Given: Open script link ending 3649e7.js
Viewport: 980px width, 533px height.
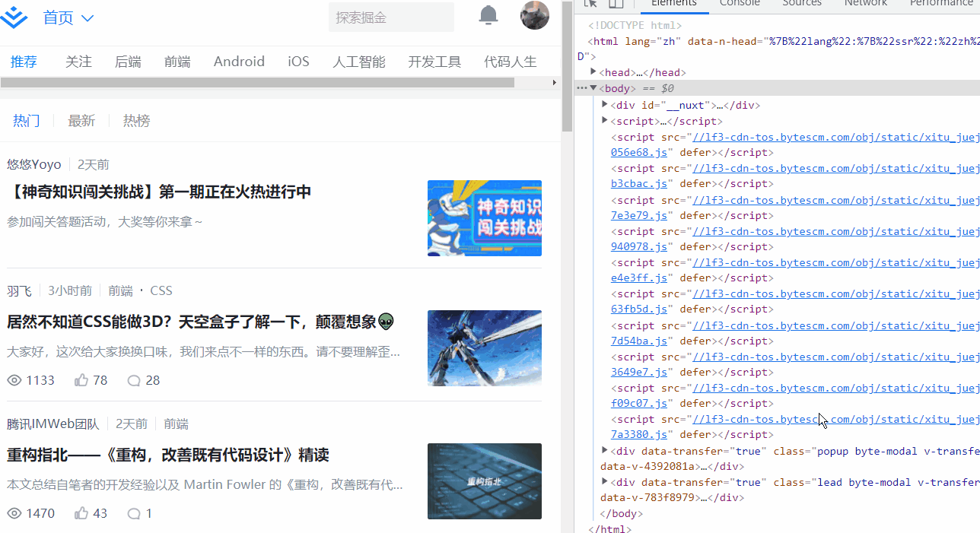Looking at the screenshot, I should pyautogui.click(x=639, y=372).
